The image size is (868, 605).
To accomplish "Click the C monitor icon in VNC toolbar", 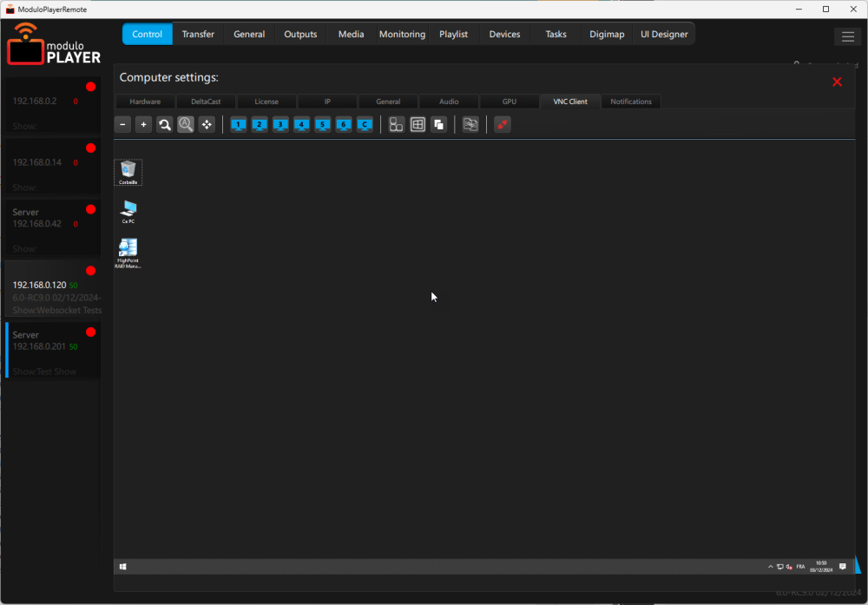I will coord(364,124).
